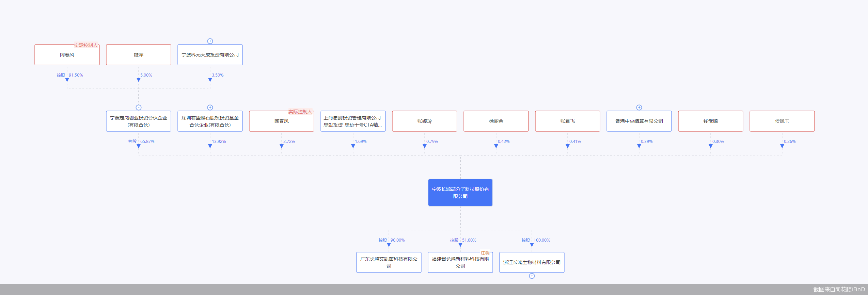Image resolution: width=868 pixels, height=295 pixels.
Task: Expand the 香港中央结算有限公司 node with its plus icon
Action: [639, 108]
